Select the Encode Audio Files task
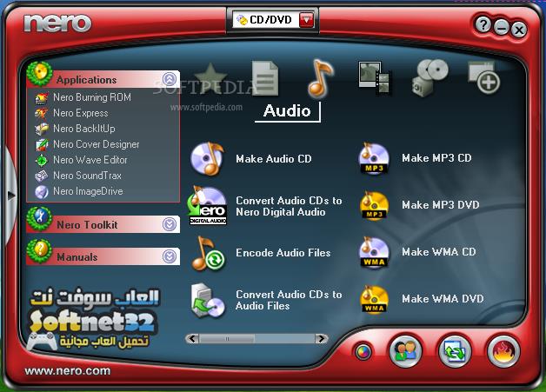This screenshot has height=392, width=546. pyautogui.click(x=283, y=253)
